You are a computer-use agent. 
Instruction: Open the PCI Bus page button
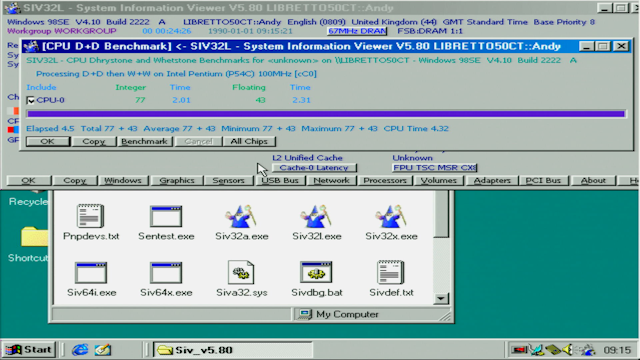pyautogui.click(x=543, y=180)
